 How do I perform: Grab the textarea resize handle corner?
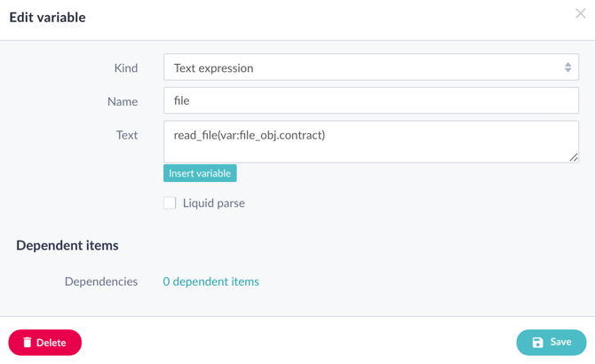point(574,157)
